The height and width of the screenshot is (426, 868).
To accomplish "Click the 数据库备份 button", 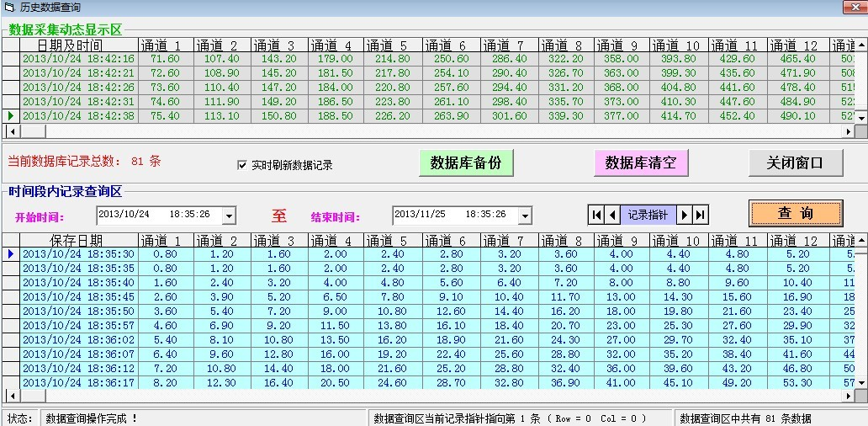I will pos(466,162).
